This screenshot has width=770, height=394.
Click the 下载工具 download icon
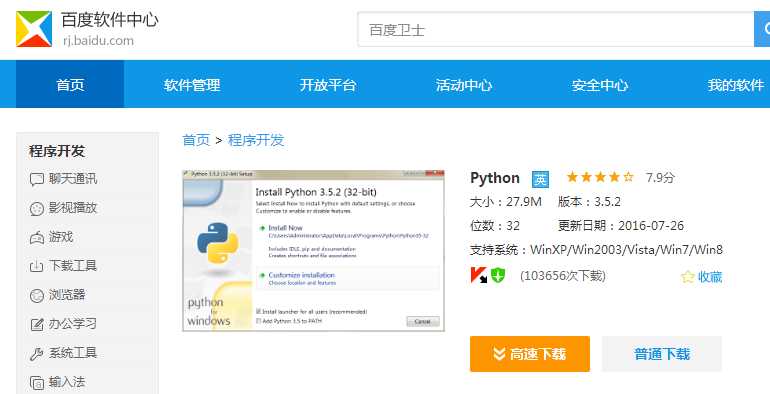[37, 266]
